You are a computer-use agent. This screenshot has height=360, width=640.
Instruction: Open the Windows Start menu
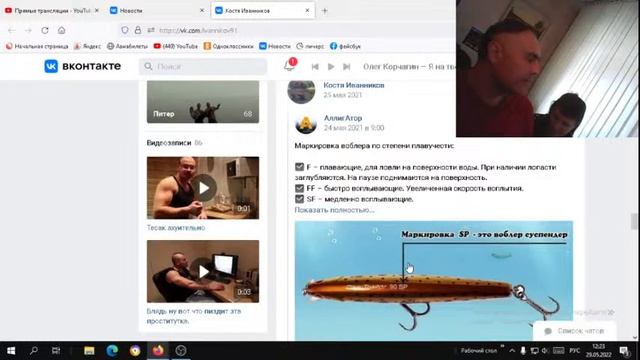click(11, 351)
